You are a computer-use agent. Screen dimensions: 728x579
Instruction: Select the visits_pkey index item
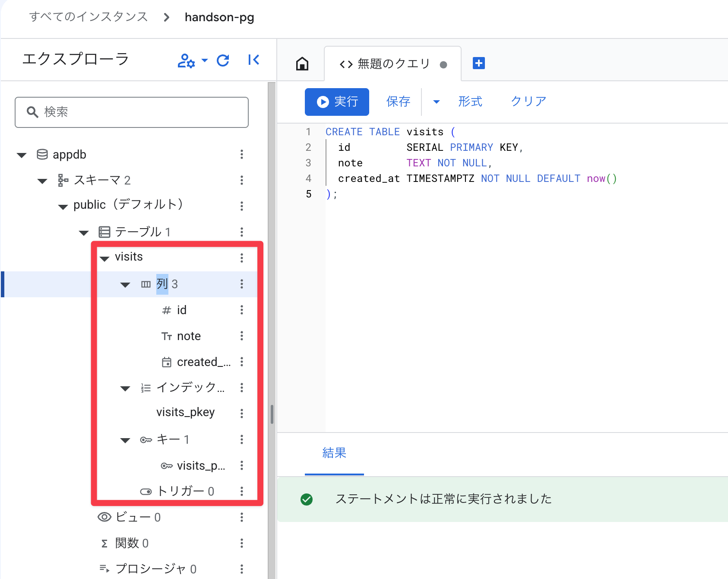186,413
